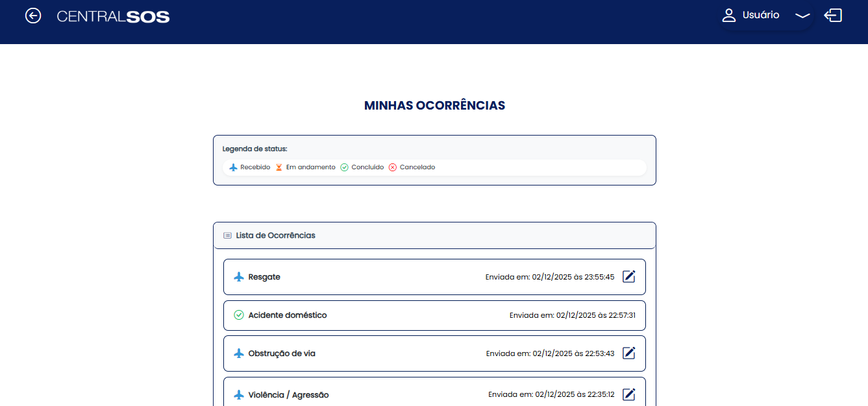Navigate back using the arrow icon
Viewport: 868px width, 406px height.
pos(32,16)
